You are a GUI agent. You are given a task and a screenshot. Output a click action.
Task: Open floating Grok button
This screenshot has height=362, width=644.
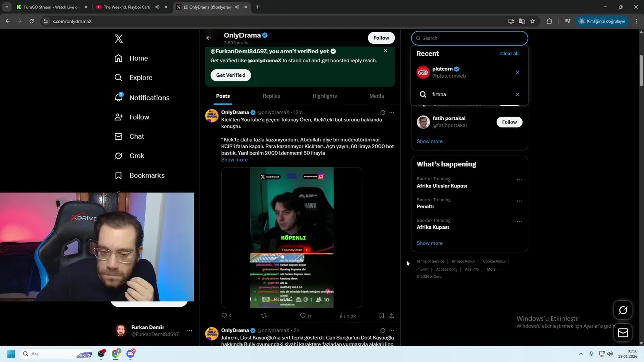623,310
